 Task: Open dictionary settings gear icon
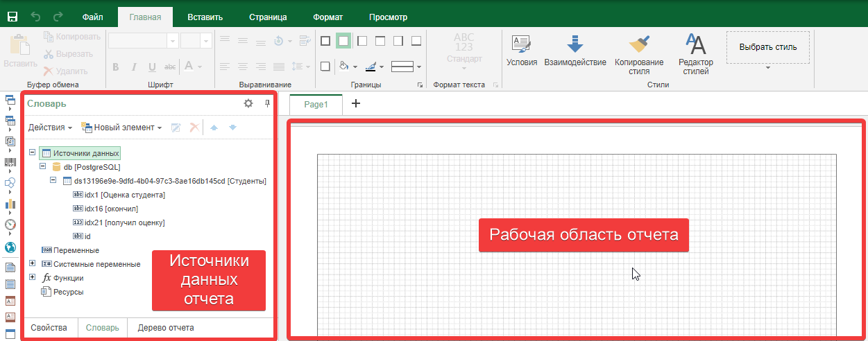[x=248, y=104]
